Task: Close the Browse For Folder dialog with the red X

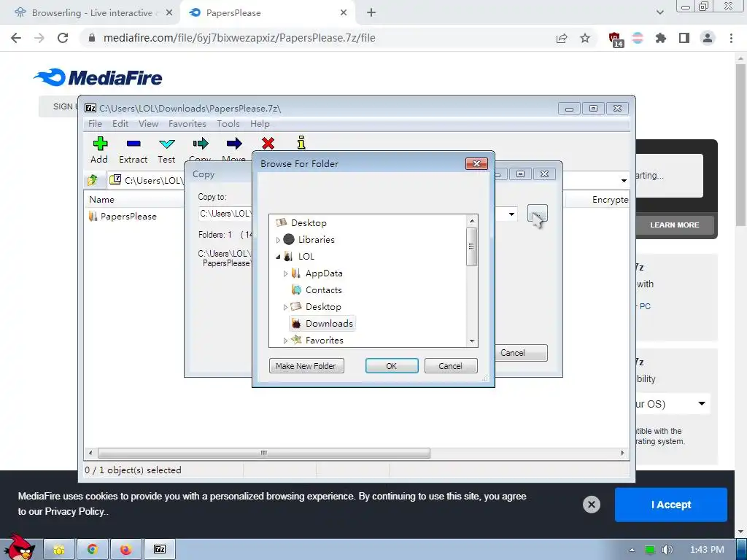Action: click(x=476, y=164)
